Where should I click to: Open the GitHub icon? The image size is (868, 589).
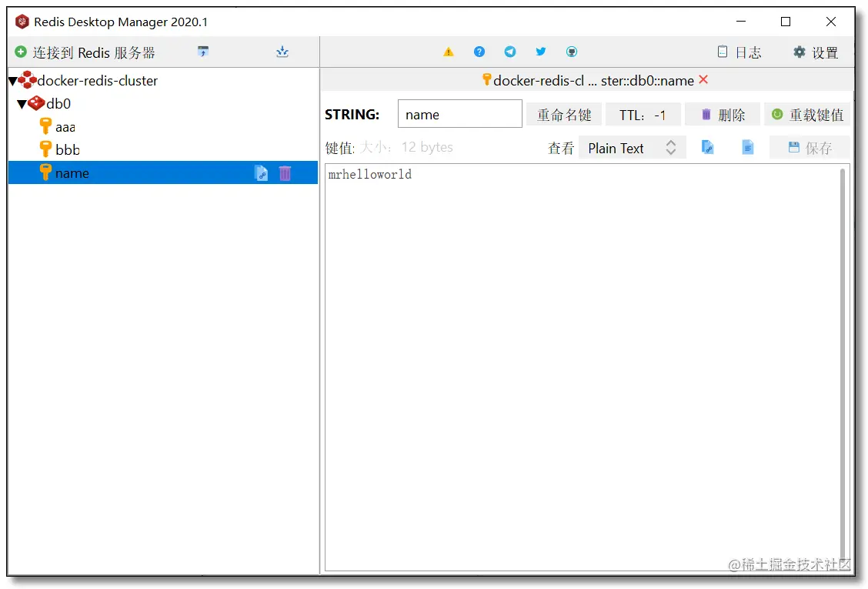[572, 52]
